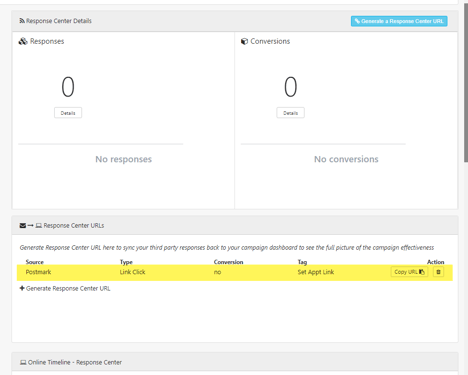Click the Set Appt Link tag
468x375 pixels.
316,272
